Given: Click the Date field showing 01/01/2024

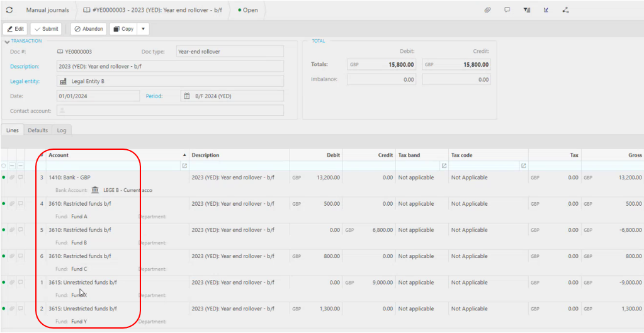Looking at the screenshot, I should [99, 96].
